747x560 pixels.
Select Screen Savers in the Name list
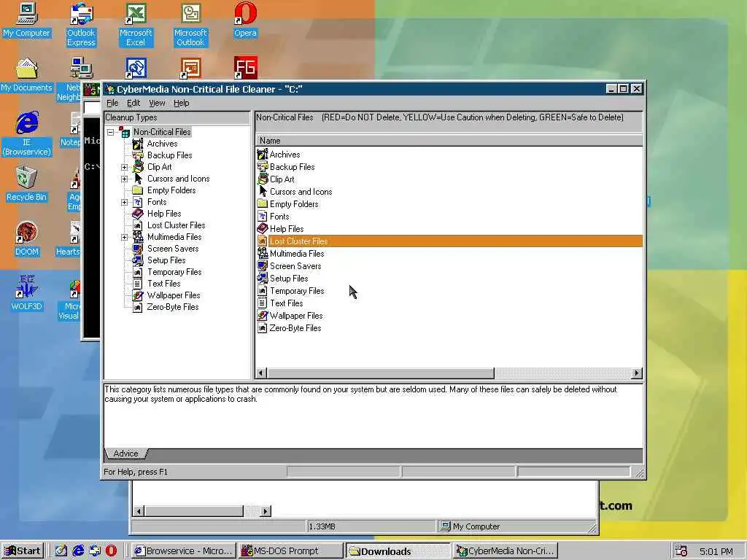295,265
